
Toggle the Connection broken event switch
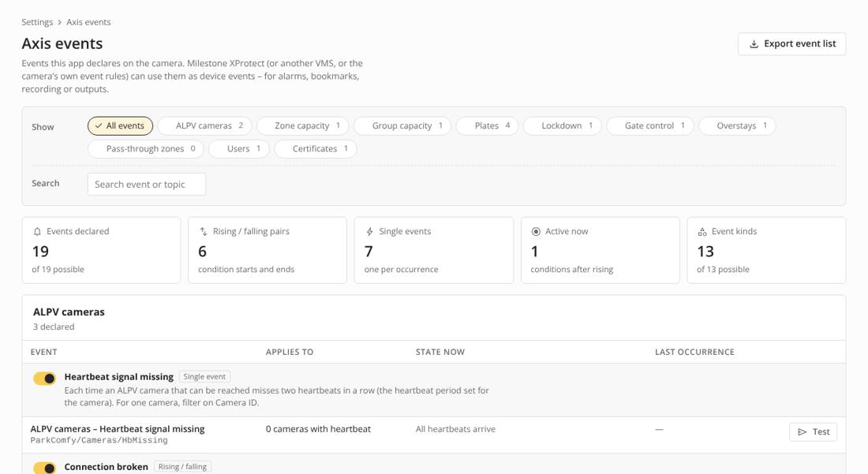point(44,468)
